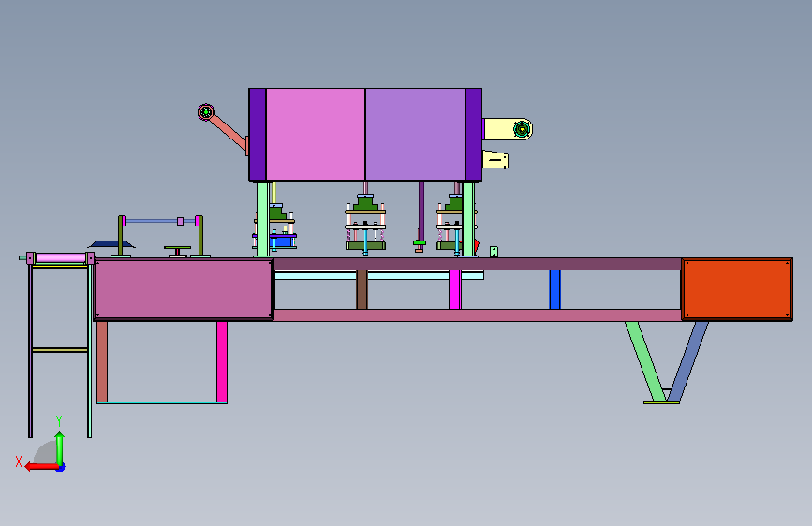Select the small yellow wedge bracket below the arm
The image size is (812, 526).
pos(495,159)
